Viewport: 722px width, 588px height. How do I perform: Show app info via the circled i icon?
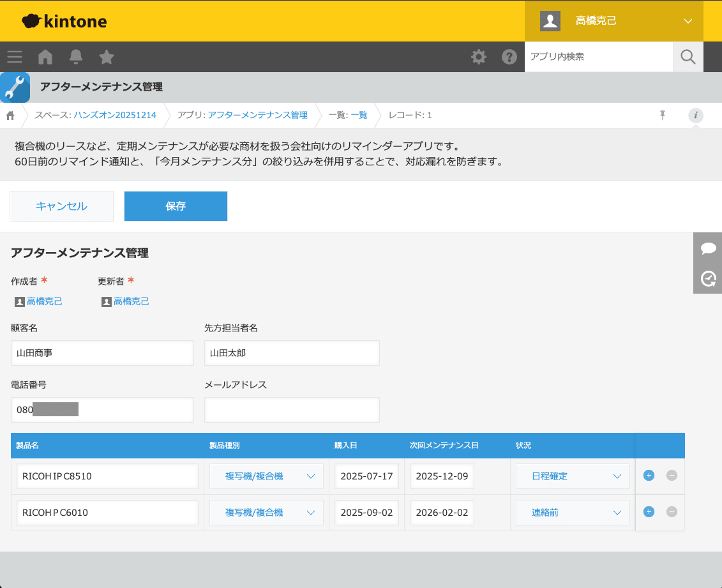pos(695,116)
